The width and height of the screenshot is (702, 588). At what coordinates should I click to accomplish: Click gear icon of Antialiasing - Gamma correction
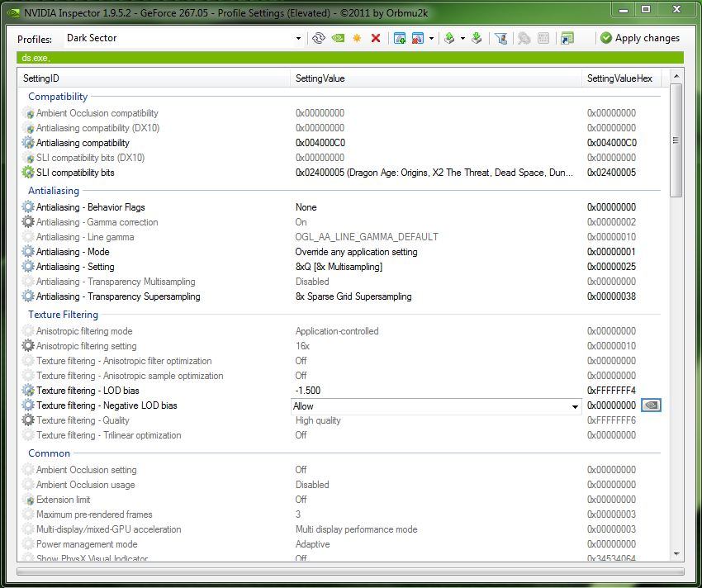[28, 221]
